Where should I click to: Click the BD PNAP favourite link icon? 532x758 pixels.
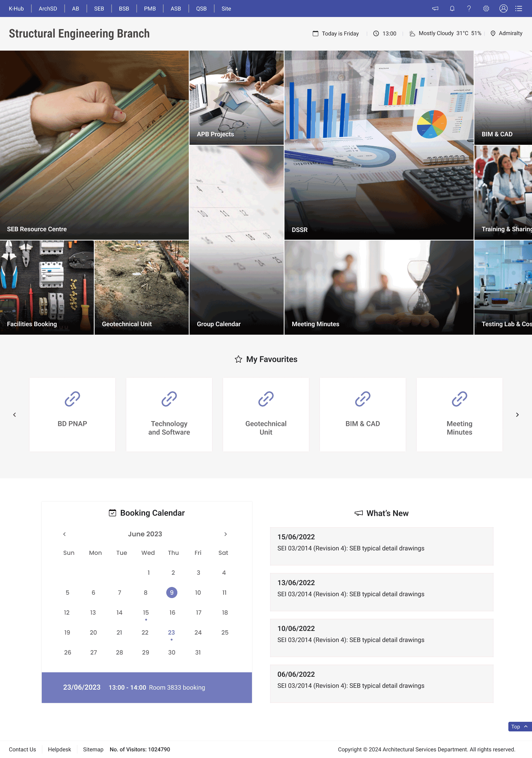72,399
